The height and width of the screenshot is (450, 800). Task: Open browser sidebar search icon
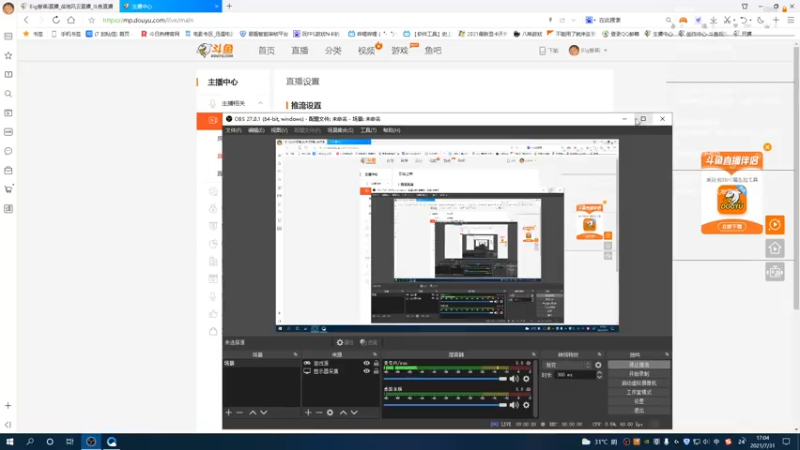8,94
